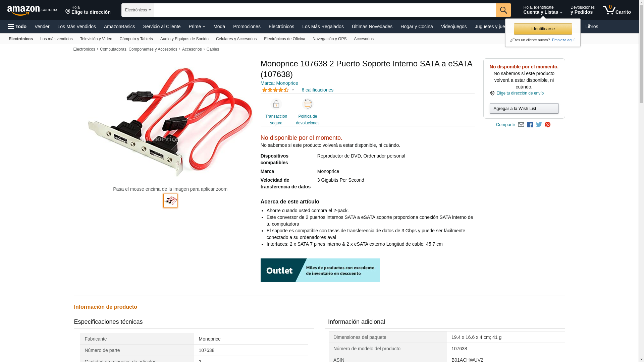Expand the Prime menu dropdown
This screenshot has height=362, width=644.
click(x=197, y=26)
